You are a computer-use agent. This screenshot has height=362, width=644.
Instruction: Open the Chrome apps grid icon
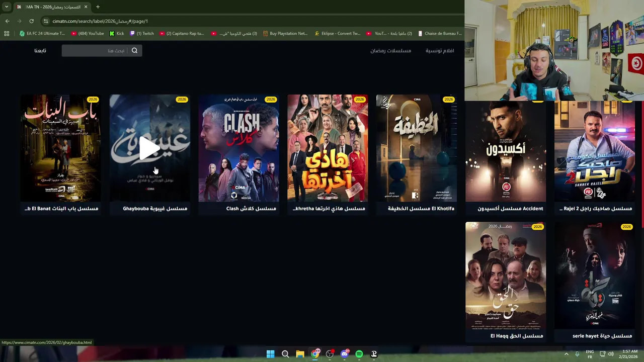[x=7, y=34]
